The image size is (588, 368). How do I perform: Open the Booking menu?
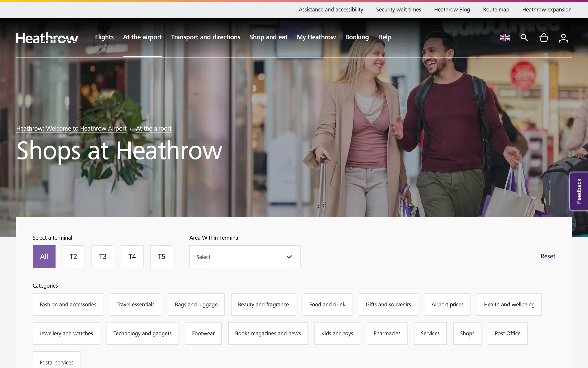tap(357, 37)
